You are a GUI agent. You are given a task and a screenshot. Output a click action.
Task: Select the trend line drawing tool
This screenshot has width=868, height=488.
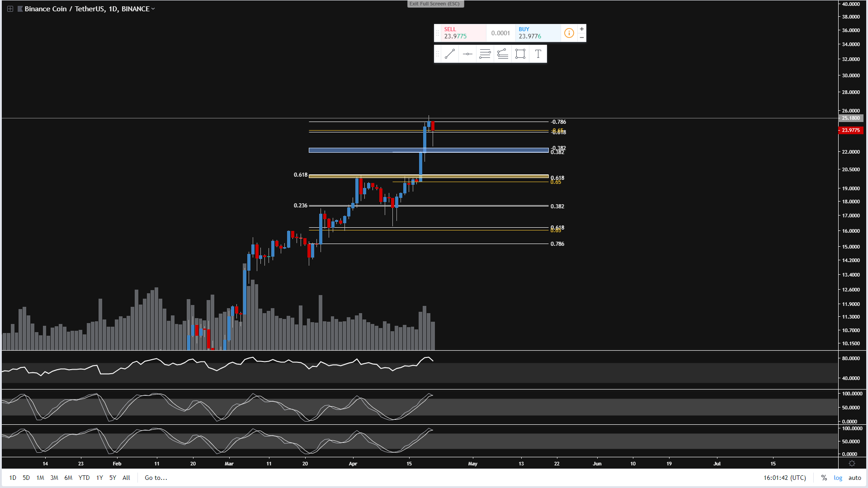[x=449, y=54]
